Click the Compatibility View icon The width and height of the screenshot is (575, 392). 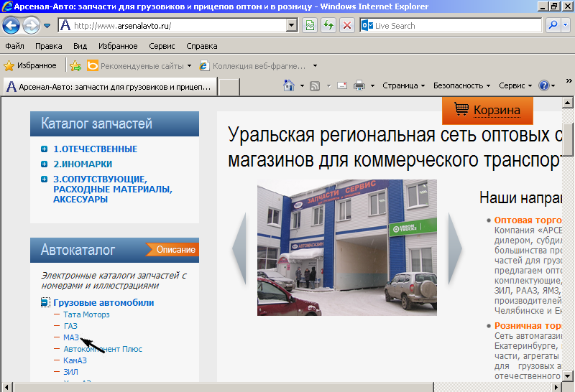pos(310,26)
